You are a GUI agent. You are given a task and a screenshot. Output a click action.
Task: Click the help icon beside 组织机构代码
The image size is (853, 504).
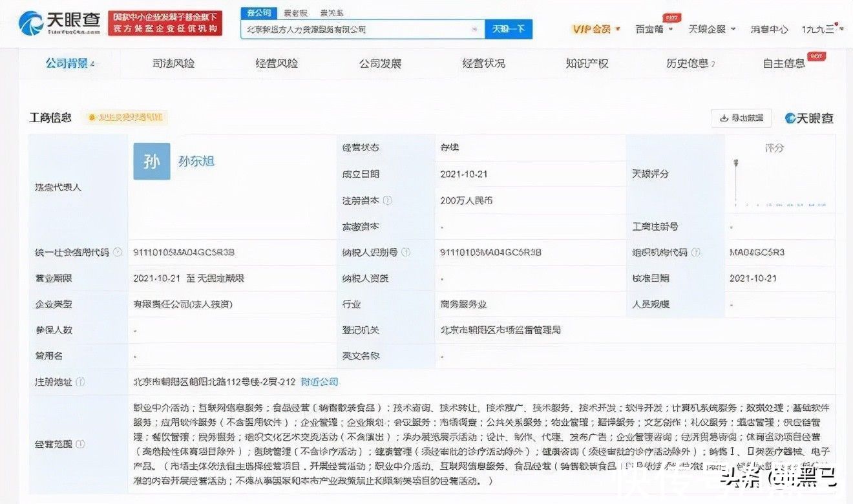[695, 253]
